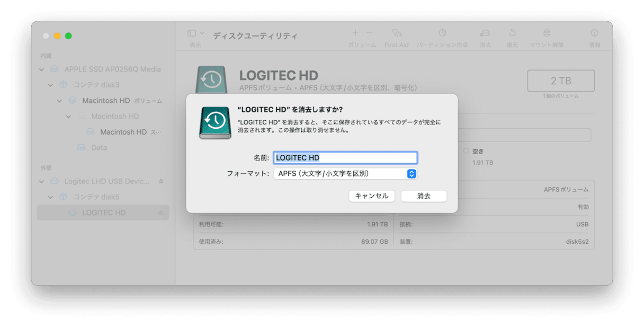Open the format (フォーマット) dropdown
Screen dimensions: 644x327
(345, 174)
